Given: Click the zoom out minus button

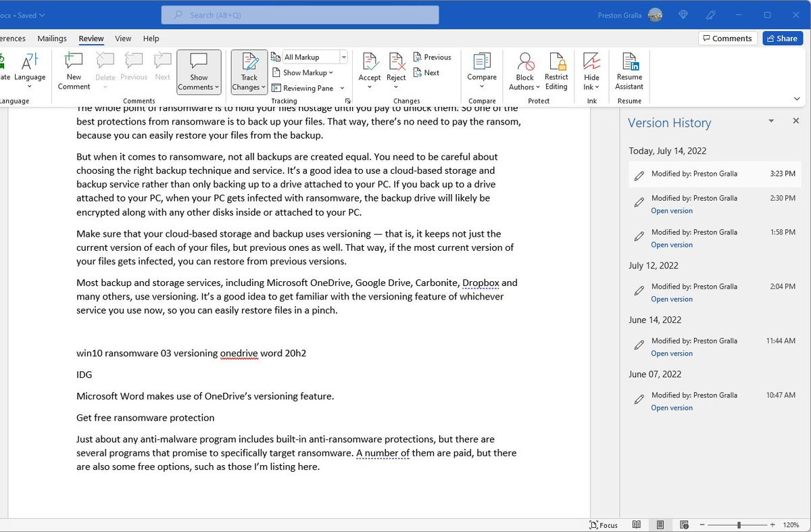Looking at the screenshot, I should click(x=702, y=525).
